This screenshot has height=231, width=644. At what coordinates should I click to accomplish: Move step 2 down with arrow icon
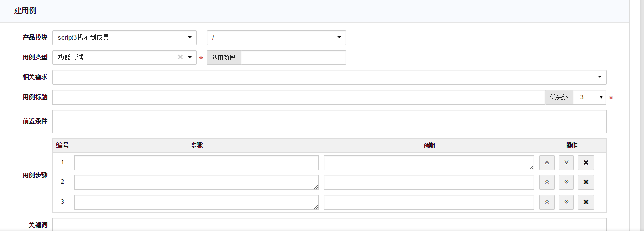click(x=566, y=182)
